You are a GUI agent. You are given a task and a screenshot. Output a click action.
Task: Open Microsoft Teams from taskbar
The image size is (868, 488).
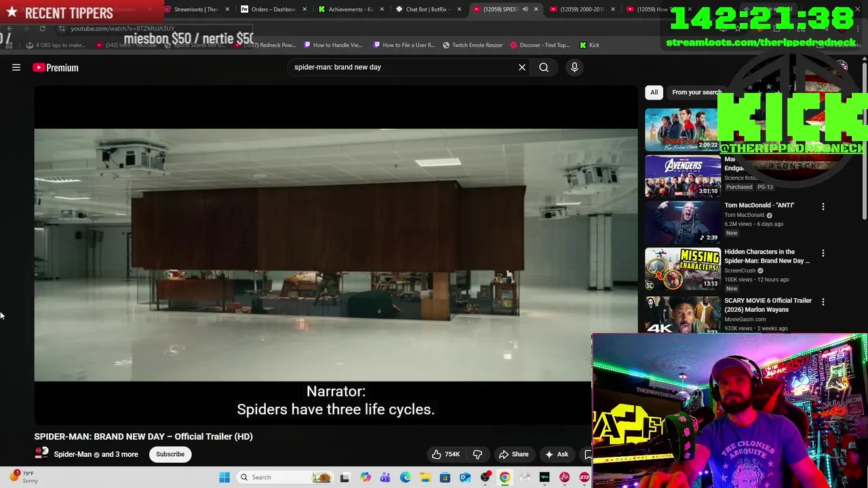(x=385, y=477)
